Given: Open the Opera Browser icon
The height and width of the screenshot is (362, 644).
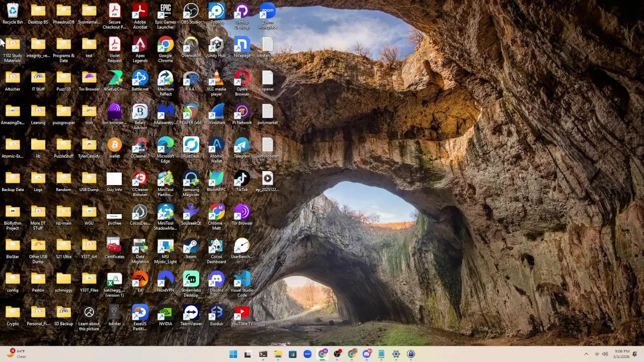Looking at the screenshot, I should click(242, 83).
